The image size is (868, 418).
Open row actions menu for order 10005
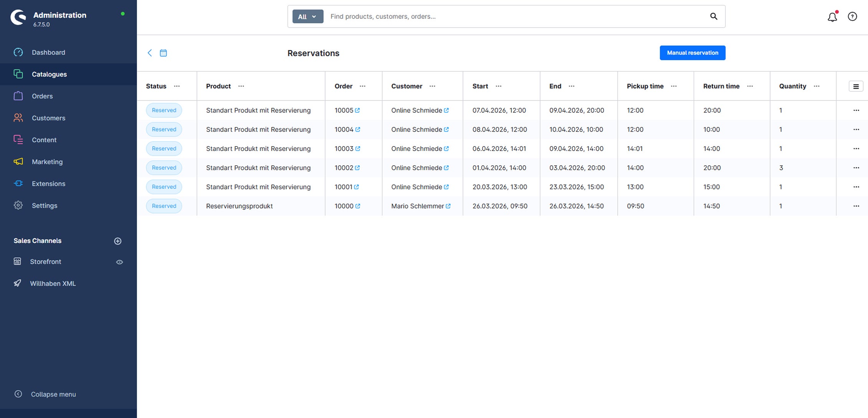pyautogui.click(x=856, y=110)
